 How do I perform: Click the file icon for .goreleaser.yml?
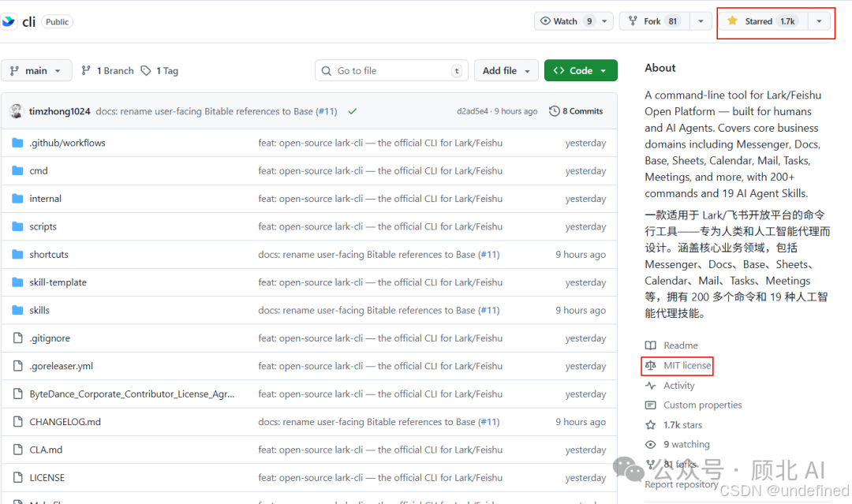[x=18, y=366]
